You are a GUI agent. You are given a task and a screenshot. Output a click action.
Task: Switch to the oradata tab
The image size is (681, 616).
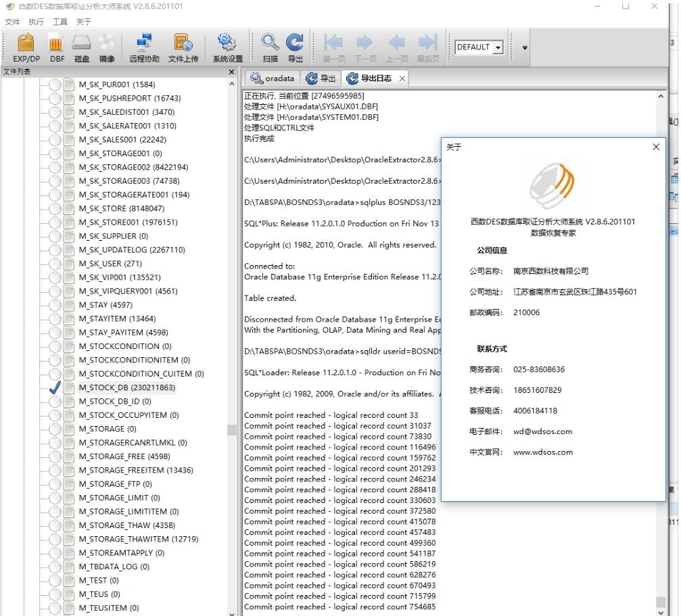click(x=273, y=78)
